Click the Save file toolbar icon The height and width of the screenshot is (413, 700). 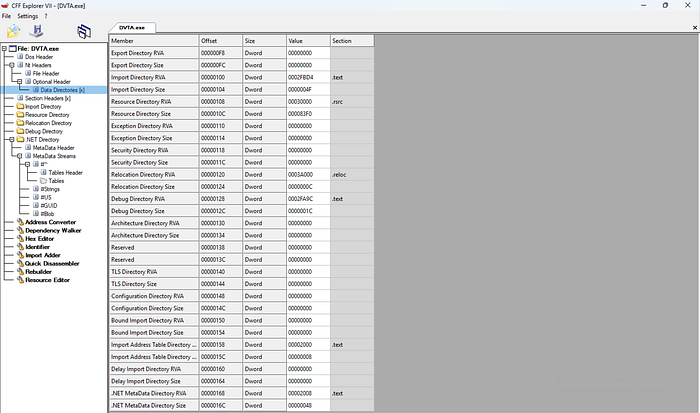pos(37,31)
